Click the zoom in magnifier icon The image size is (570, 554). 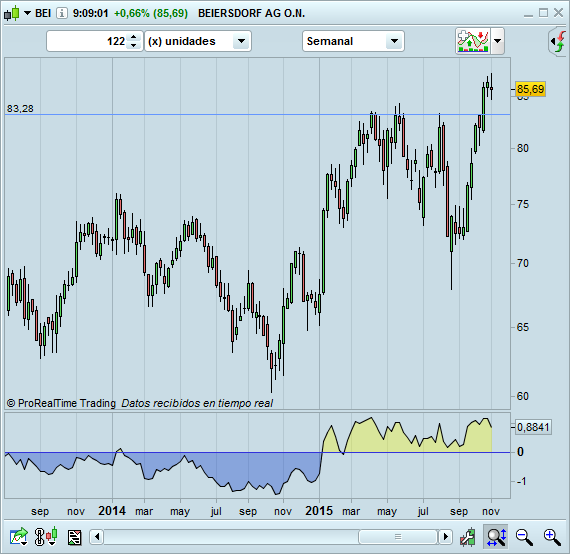click(552, 537)
